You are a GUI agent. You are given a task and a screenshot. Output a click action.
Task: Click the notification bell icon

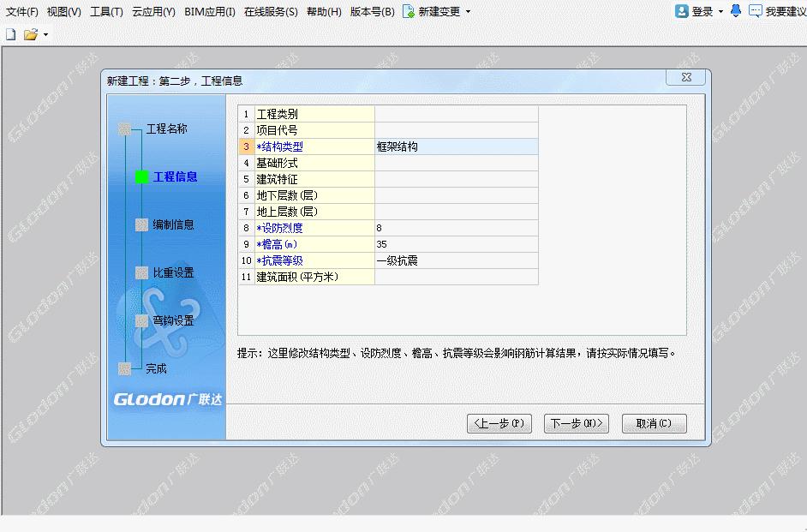[736, 11]
